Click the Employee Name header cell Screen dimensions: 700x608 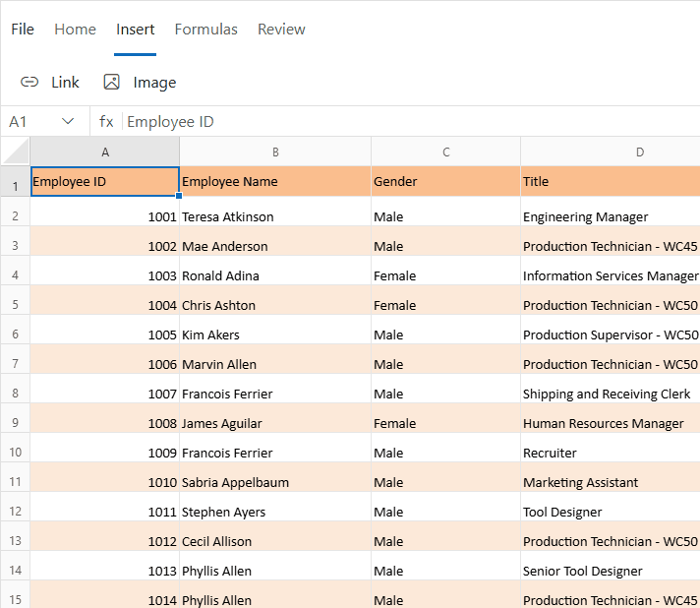(275, 181)
